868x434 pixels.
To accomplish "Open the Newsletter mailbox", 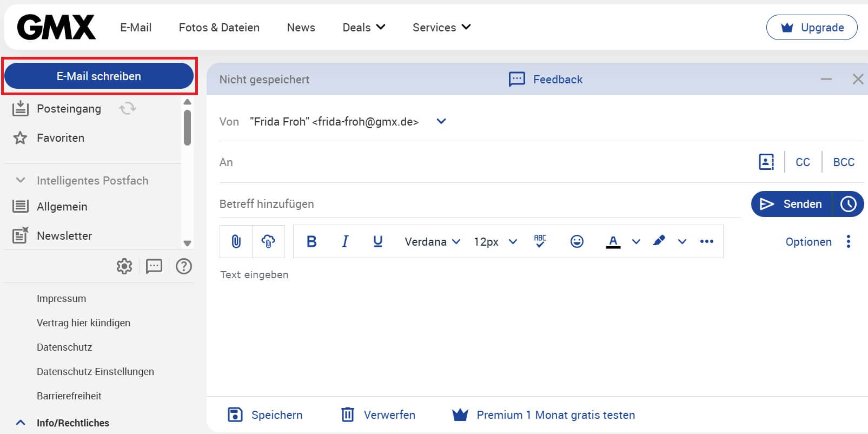I will (64, 235).
